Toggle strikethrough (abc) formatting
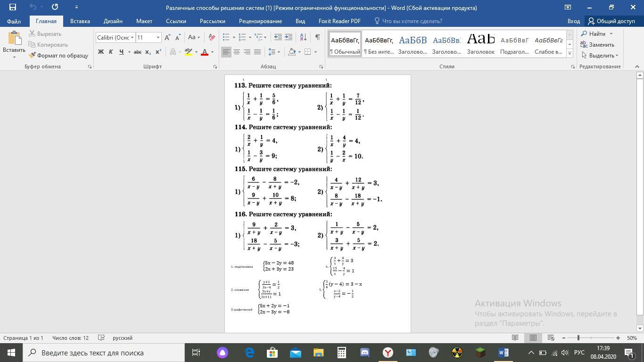644x362 pixels. (x=138, y=52)
